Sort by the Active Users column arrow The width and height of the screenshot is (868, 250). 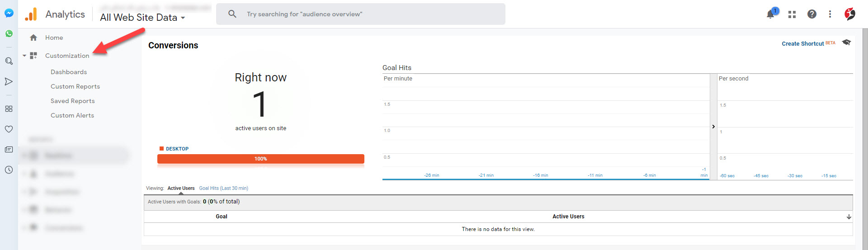849,217
